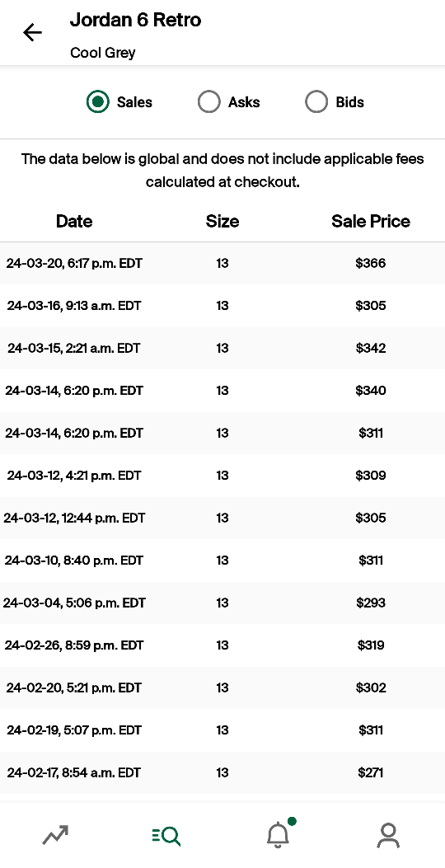
Task: Click the Jordan 6 Retro title
Action: pyautogui.click(x=136, y=20)
